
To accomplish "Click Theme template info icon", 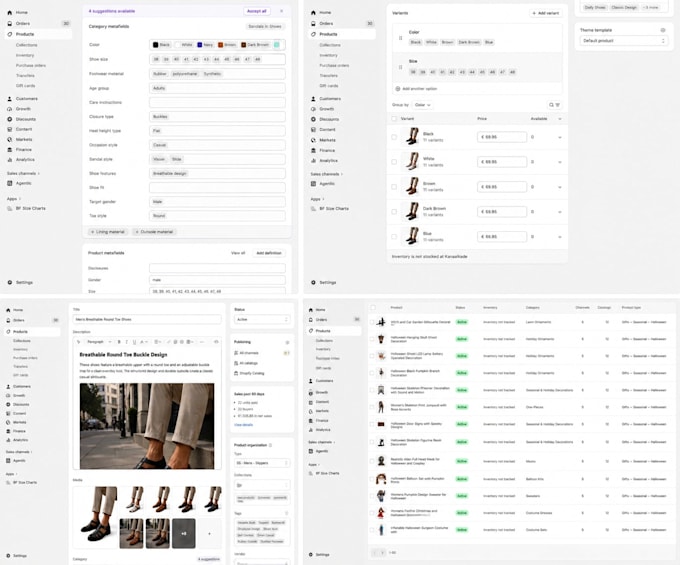I will coord(663,30).
